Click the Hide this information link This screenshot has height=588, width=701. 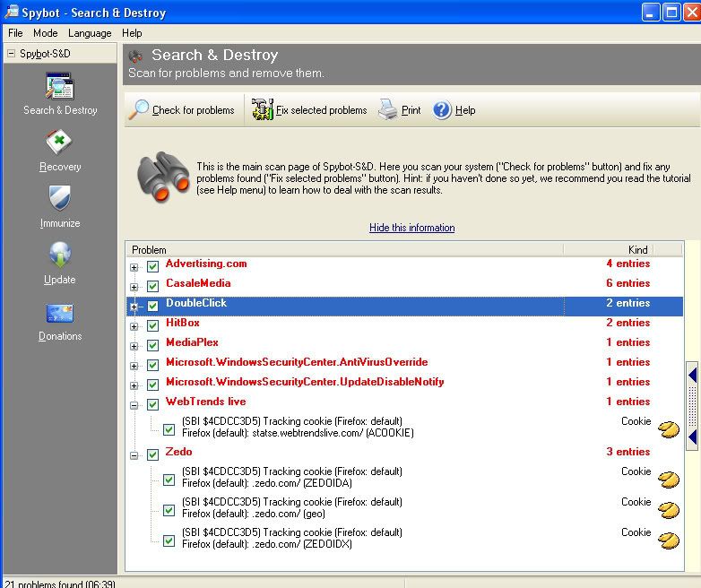click(x=411, y=228)
